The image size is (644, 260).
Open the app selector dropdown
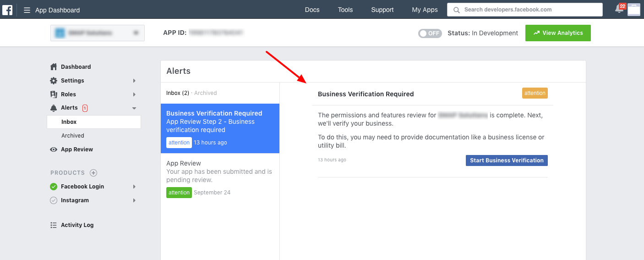point(98,33)
